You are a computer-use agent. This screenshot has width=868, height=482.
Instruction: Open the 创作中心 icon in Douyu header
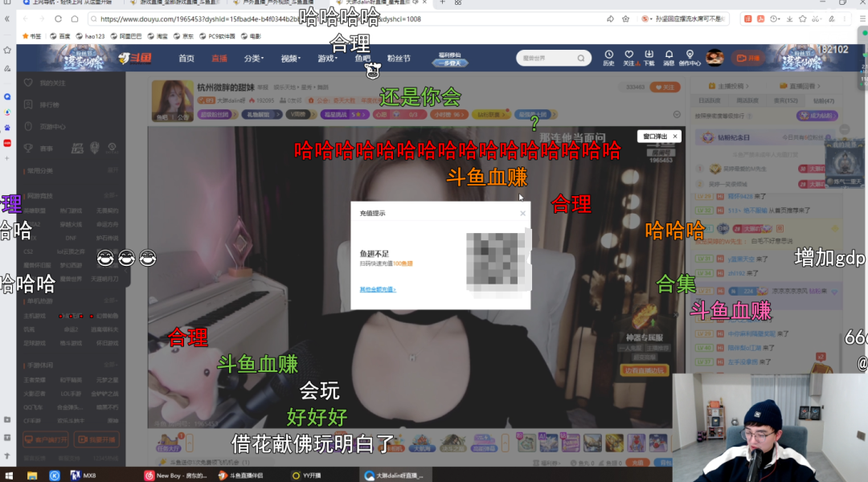[690, 58]
